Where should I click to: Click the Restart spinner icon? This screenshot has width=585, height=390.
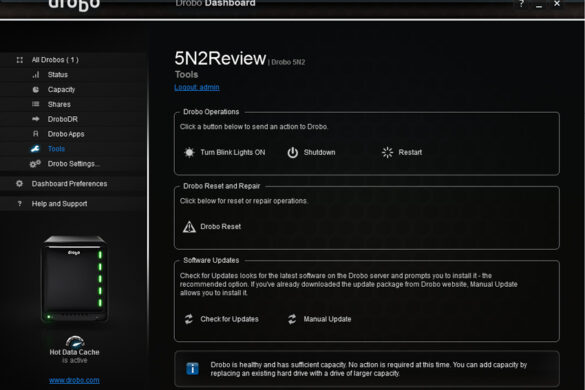click(387, 152)
